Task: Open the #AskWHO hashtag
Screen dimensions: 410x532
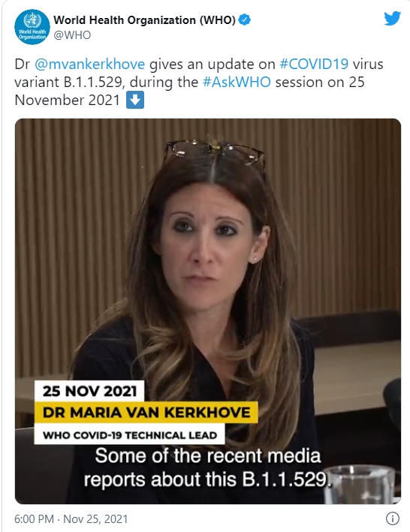Action: point(237,82)
